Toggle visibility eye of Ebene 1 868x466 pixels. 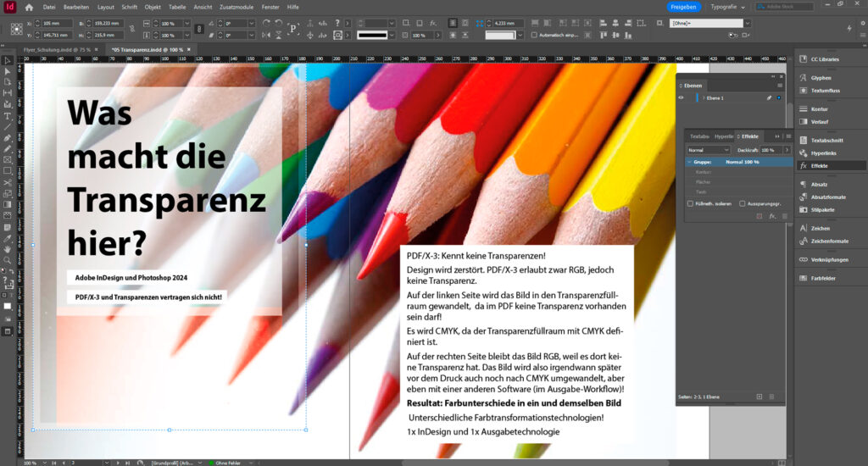tap(681, 98)
